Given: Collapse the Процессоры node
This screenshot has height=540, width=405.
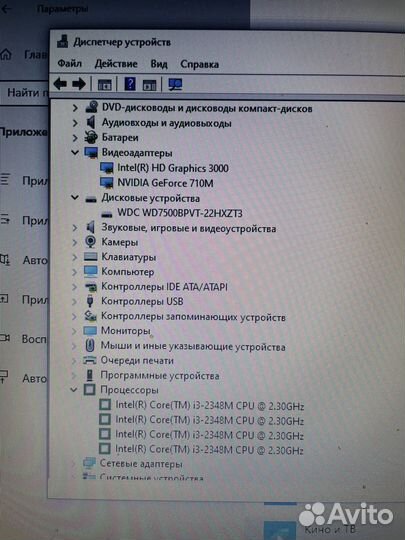Looking at the screenshot, I should pyautogui.click(x=73, y=390).
